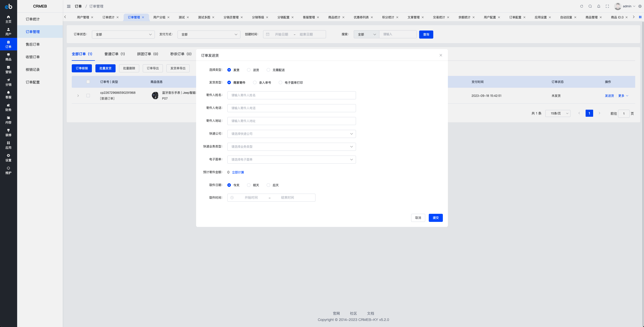Open the 设置 gear sidebar section
Screen dimensions: 644x327
(8, 158)
